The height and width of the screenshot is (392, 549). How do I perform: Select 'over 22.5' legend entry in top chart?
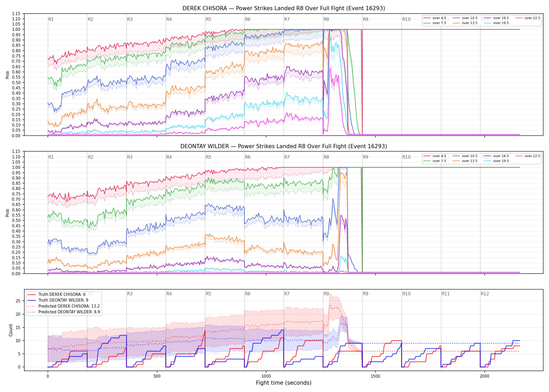point(528,18)
